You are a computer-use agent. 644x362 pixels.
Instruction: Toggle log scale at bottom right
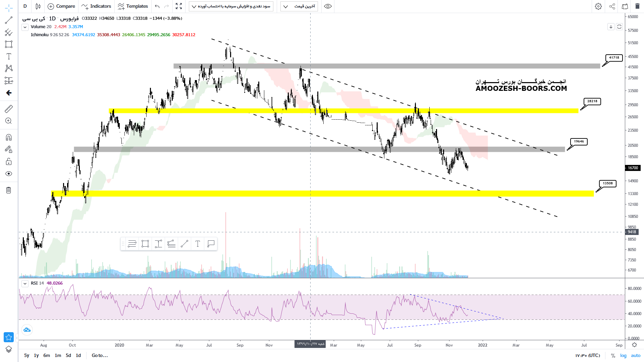(623, 355)
